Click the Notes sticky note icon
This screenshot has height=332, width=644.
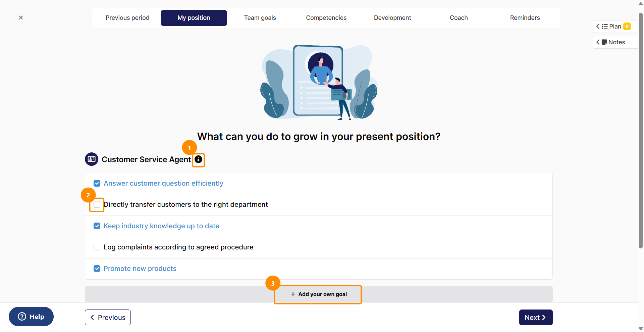604,42
